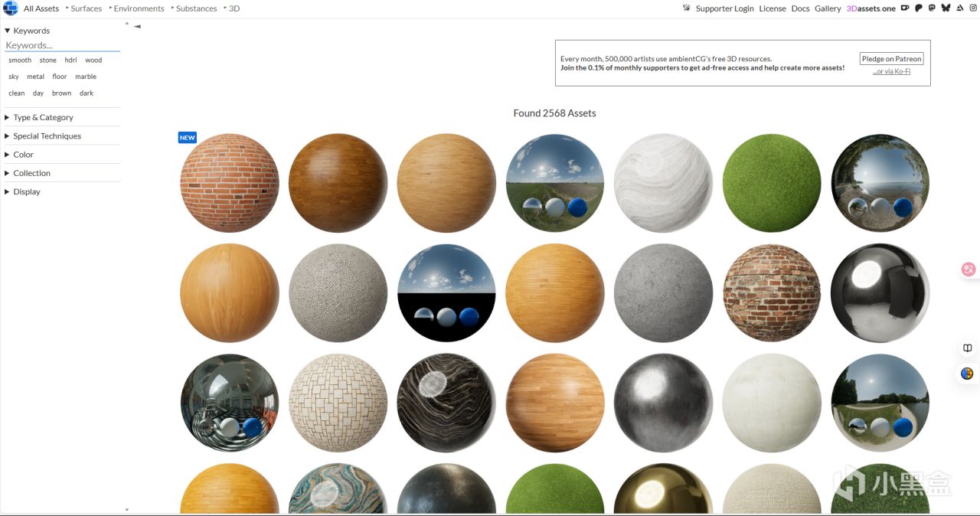980x516 pixels.
Task: Open the All Assets menu item
Action: [x=41, y=8]
